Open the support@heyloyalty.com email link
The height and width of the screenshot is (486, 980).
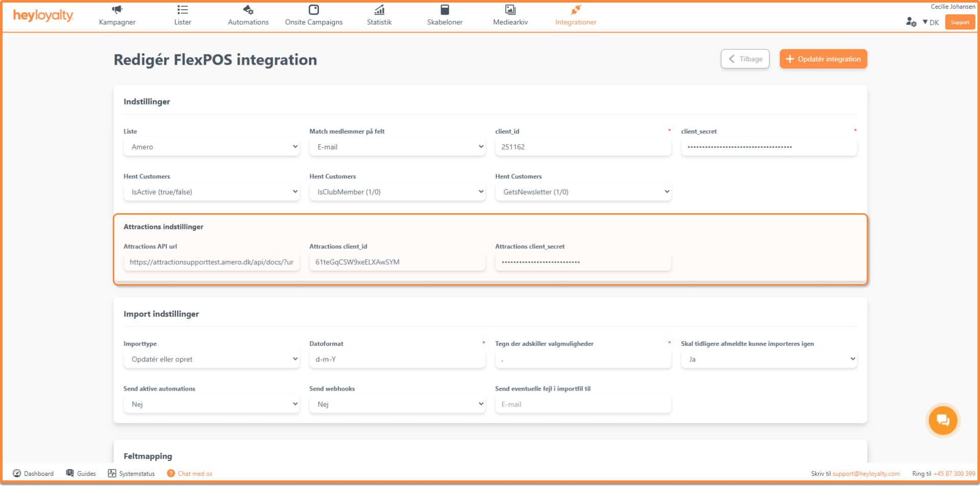click(x=866, y=474)
